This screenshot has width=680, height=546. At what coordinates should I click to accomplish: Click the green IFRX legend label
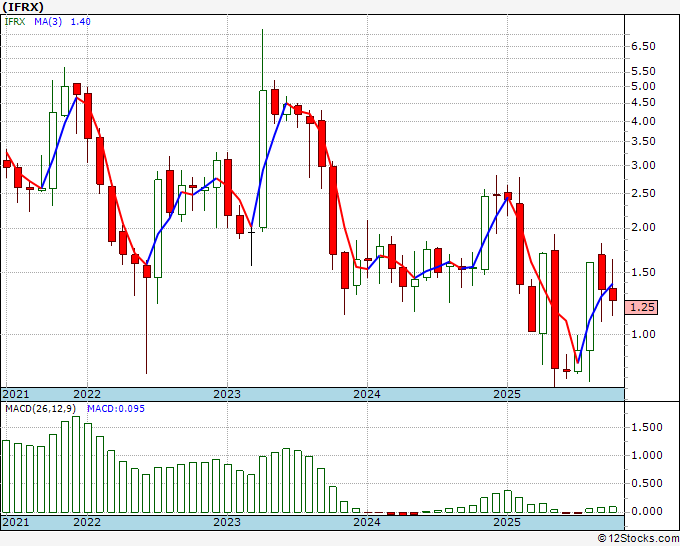[15, 21]
